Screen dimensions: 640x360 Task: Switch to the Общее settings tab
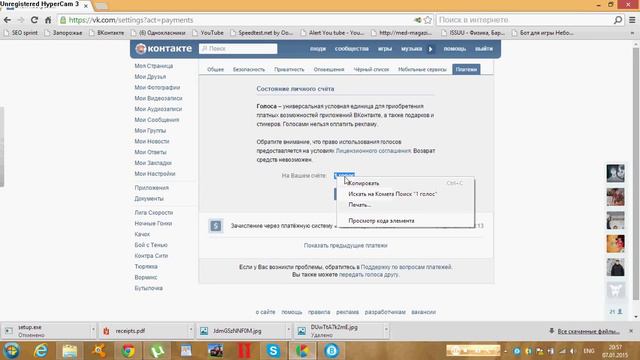click(216, 69)
